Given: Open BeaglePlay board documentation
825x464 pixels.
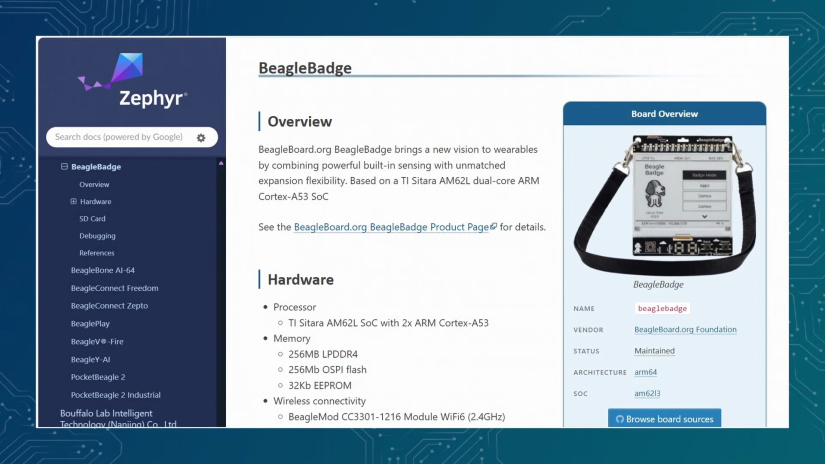Looking at the screenshot, I should pyautogui.click(x=90, y=324).
